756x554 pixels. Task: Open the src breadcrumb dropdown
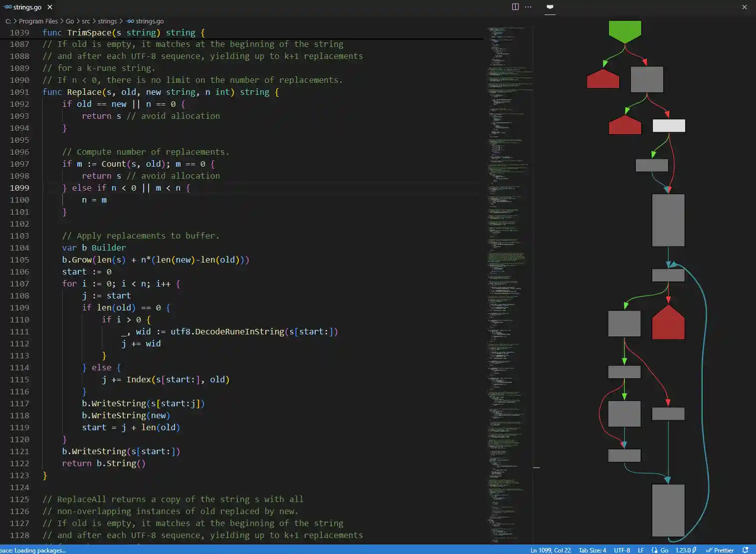pyautogui.click(x=85, y=21)
